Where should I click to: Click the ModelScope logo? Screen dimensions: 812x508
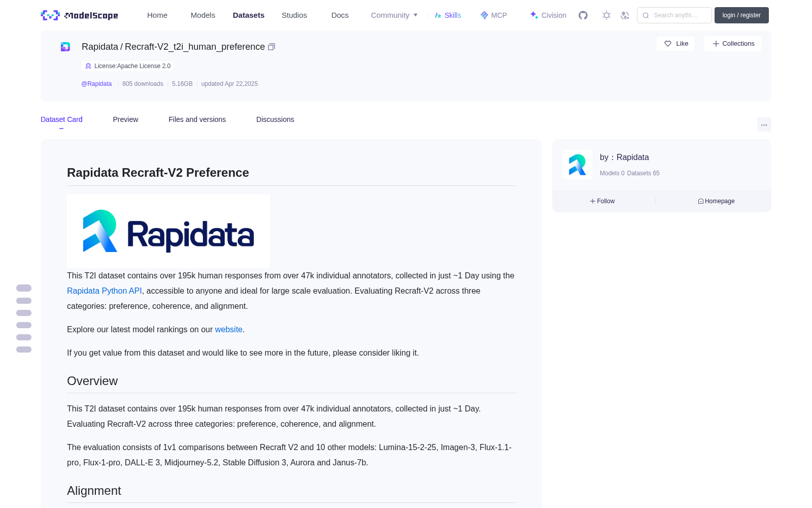click(79, 15)
